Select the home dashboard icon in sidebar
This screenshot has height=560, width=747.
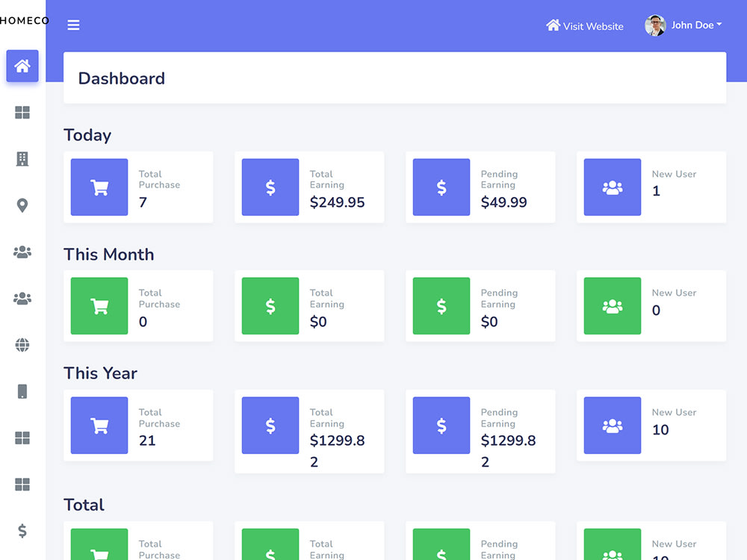[22, 66]
